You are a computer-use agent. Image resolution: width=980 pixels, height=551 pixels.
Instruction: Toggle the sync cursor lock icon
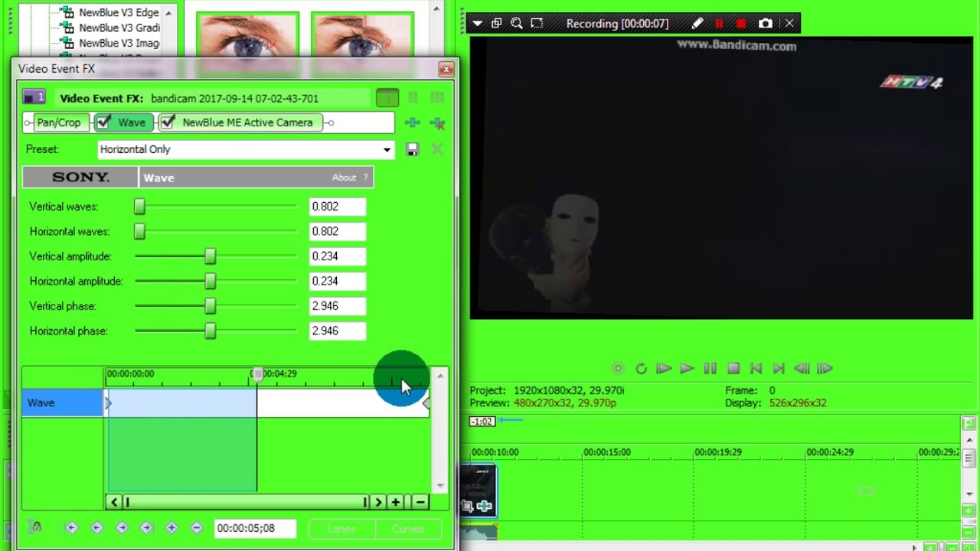click(x=34, y=527)
